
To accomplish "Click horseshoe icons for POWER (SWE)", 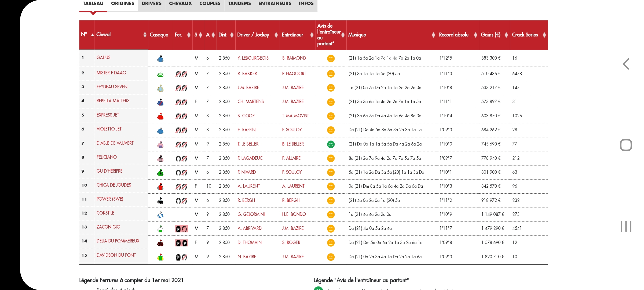I will pyautogui.click(x=181, y=201).
